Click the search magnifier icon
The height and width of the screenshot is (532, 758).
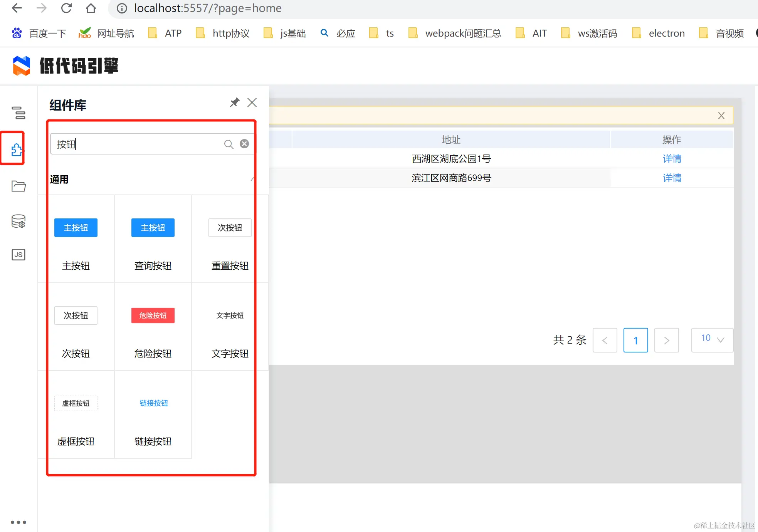tap(229, 144)
